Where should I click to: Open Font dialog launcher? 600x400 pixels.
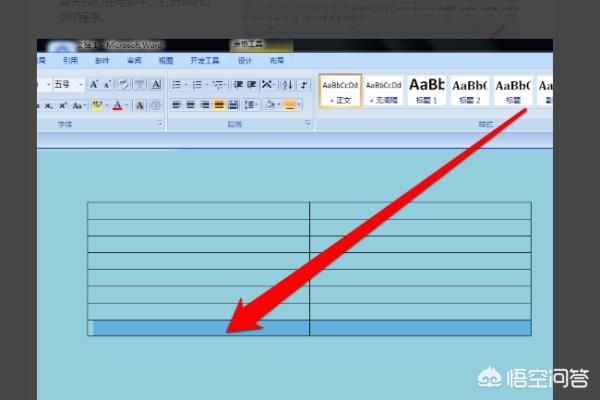(160, 123)
